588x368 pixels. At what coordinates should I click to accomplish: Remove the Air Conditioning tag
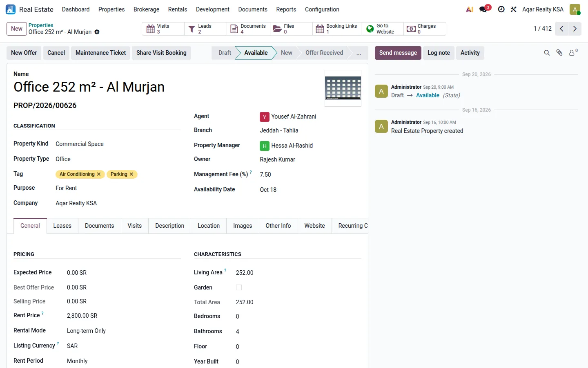click(x=99, y=174)
